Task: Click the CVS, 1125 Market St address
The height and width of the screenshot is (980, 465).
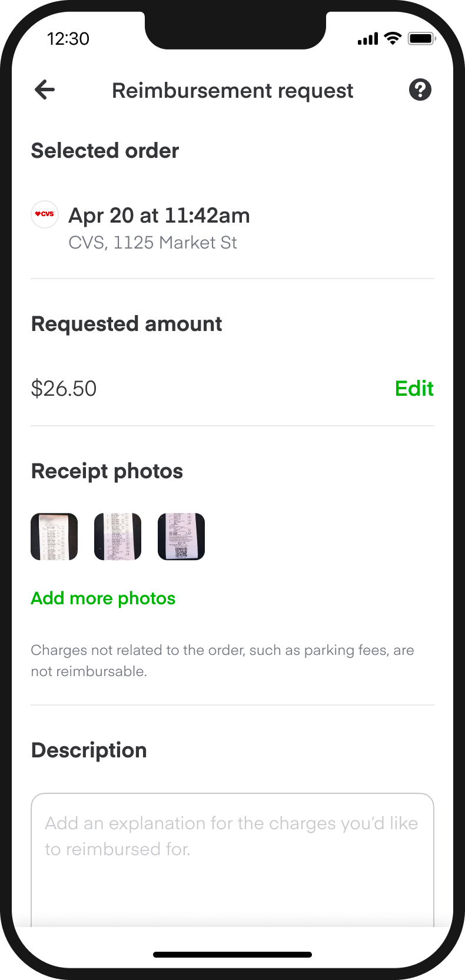Action: [152, 243]
